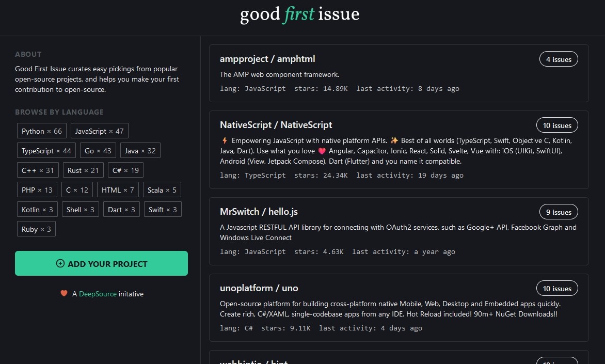Click the ABOUT section heading
This screenshot has height=364, width=605.
28,54
